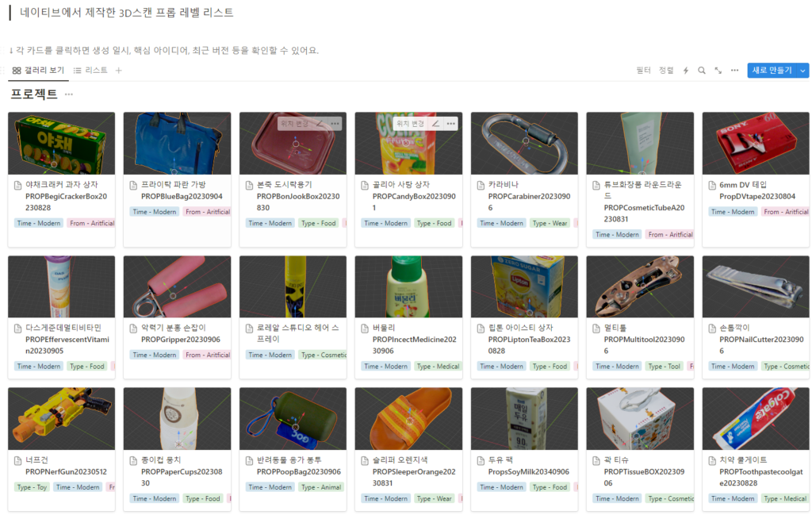
Task: Click 위치 변경 on 골리아 사탕 상자 card
Action: 411,124
